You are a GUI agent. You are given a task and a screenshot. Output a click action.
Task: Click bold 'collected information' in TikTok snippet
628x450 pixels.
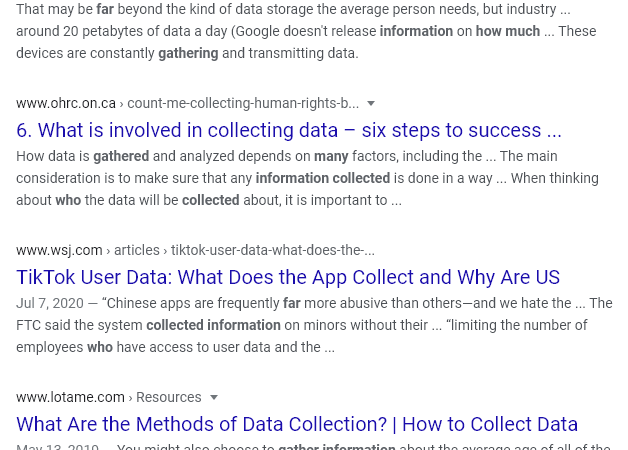point(213,325)
